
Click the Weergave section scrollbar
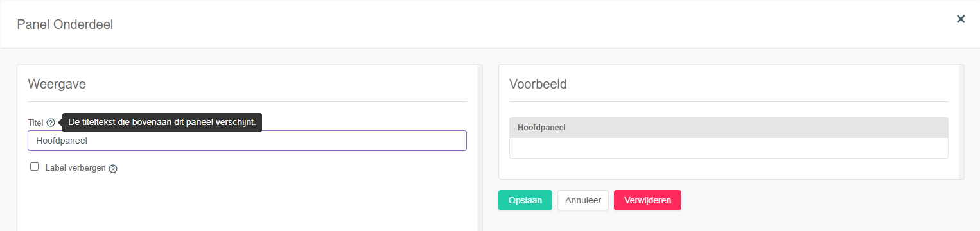click(x=480, y=148)
